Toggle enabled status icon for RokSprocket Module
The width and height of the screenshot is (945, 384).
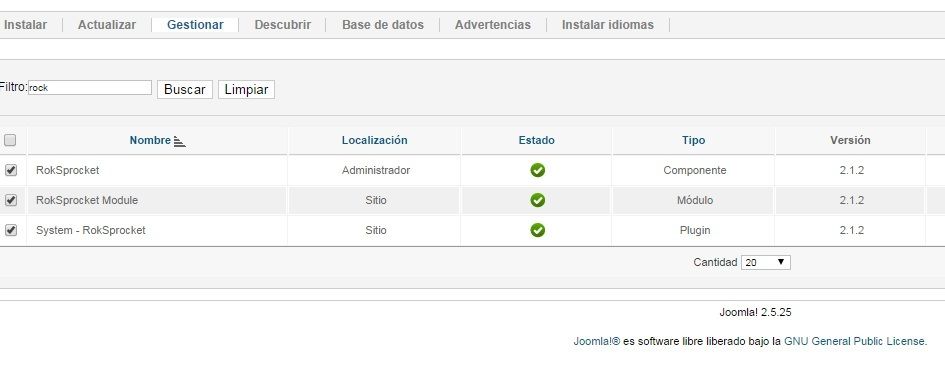coord(538,200)
